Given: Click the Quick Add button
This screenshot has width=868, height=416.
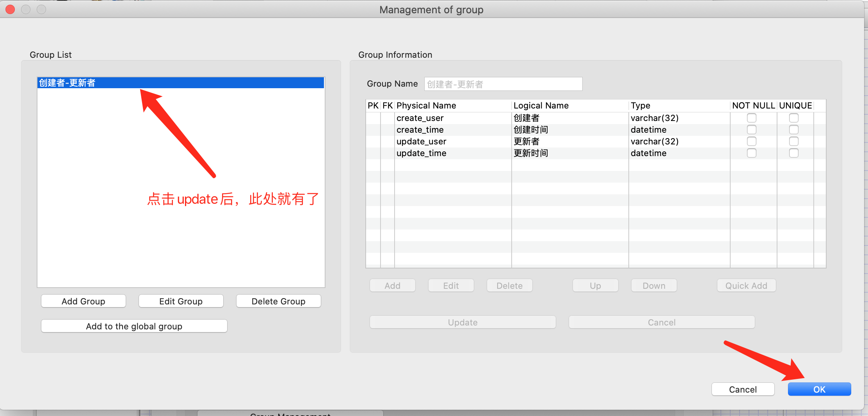Looking at the screenshot, I should tap(746, 285).
